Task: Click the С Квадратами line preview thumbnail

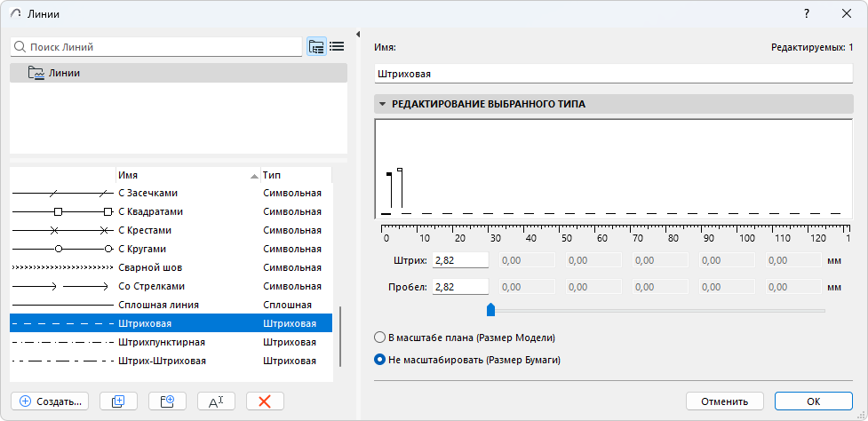Action: click(62, 212)
